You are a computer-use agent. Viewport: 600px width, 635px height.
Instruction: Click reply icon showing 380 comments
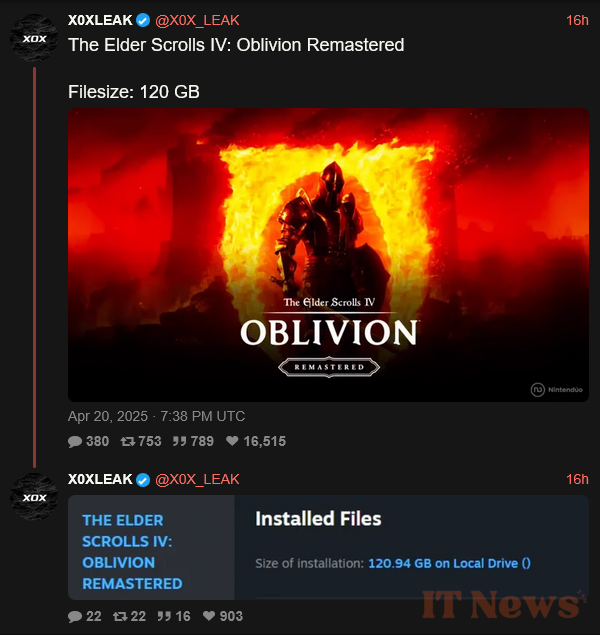[75, 441]
